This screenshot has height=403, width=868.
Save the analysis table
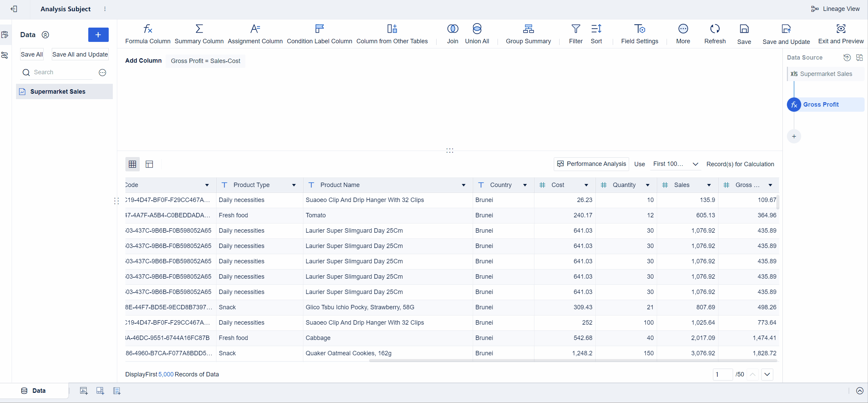click(x=744, y=34)
